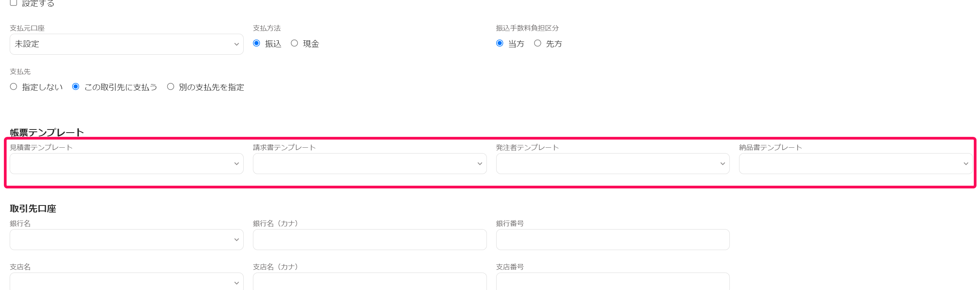
Task: Click the 支店名（カナ）input field
Action: tap(370, 281)
